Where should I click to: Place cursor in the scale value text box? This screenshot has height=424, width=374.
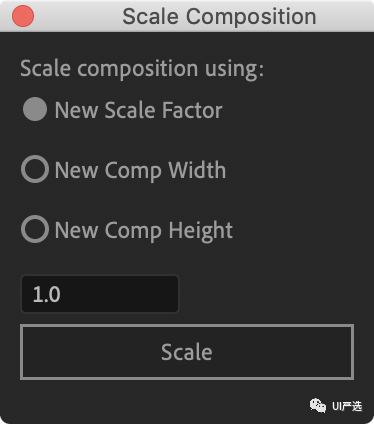(x=100, y=294)
